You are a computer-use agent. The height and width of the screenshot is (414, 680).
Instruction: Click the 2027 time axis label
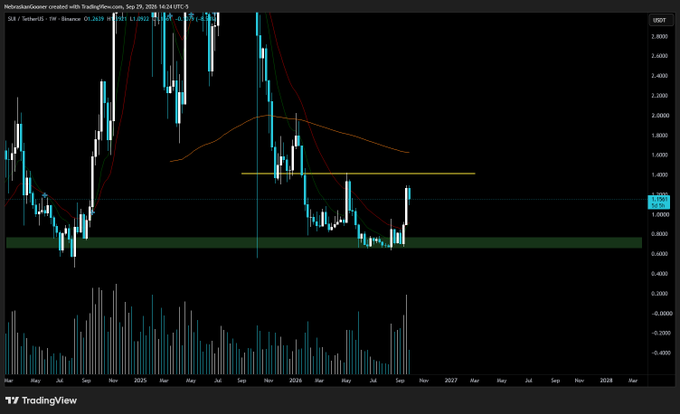click(451, 381)
